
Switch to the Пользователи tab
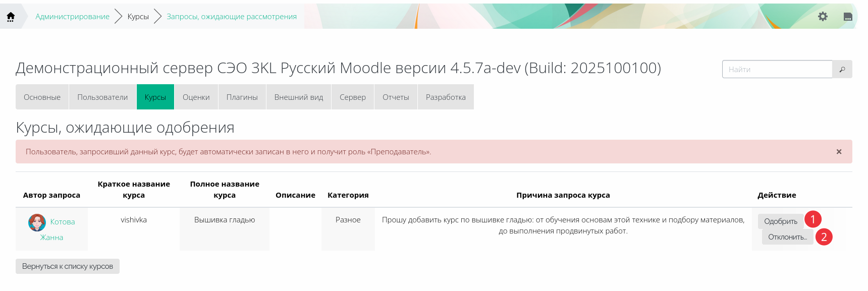(102, 97)
